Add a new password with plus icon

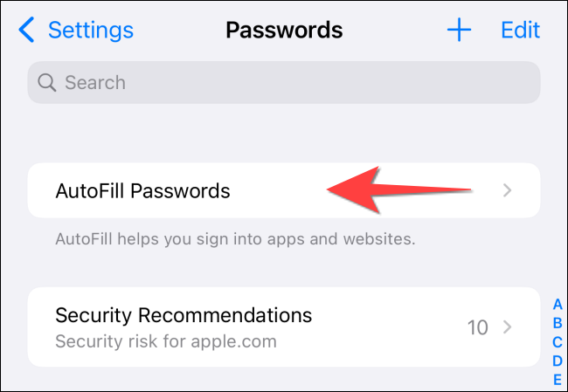point(459,30)
